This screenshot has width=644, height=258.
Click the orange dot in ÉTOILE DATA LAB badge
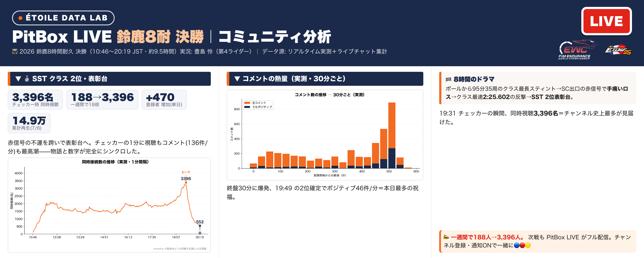click(x=20, y=18)
